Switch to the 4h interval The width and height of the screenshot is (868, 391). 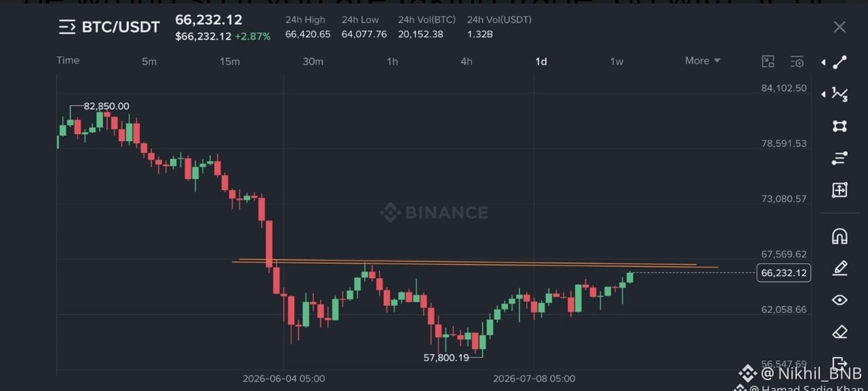coord(467,61)
